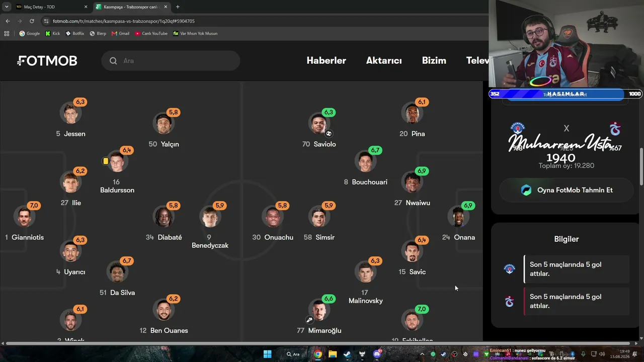Click the yellow card icon beside Baldursson

pyautogui.click(x=105, y=161)
